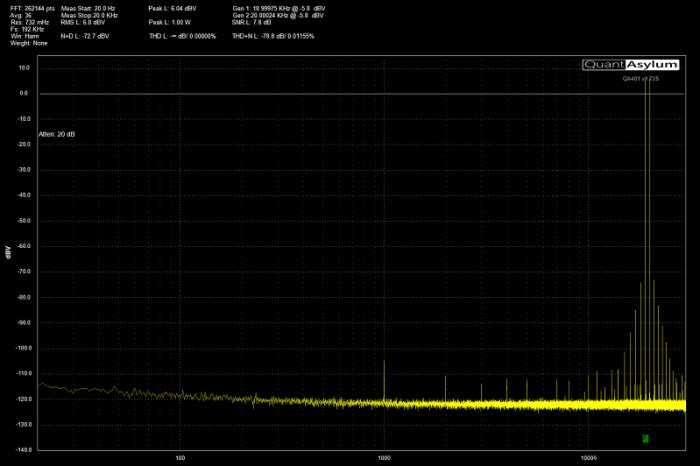
Task: Click the '-60.0' y-axis tick label
Action: click(x=23, y=246)
